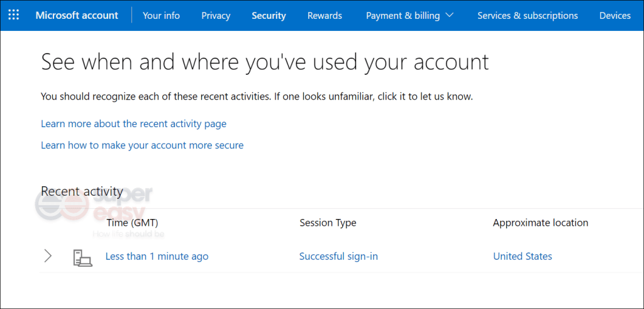Screen dimensions: 644x309
Task: Open Learn how to make account more secure
Action: click(x=142, y=145)
